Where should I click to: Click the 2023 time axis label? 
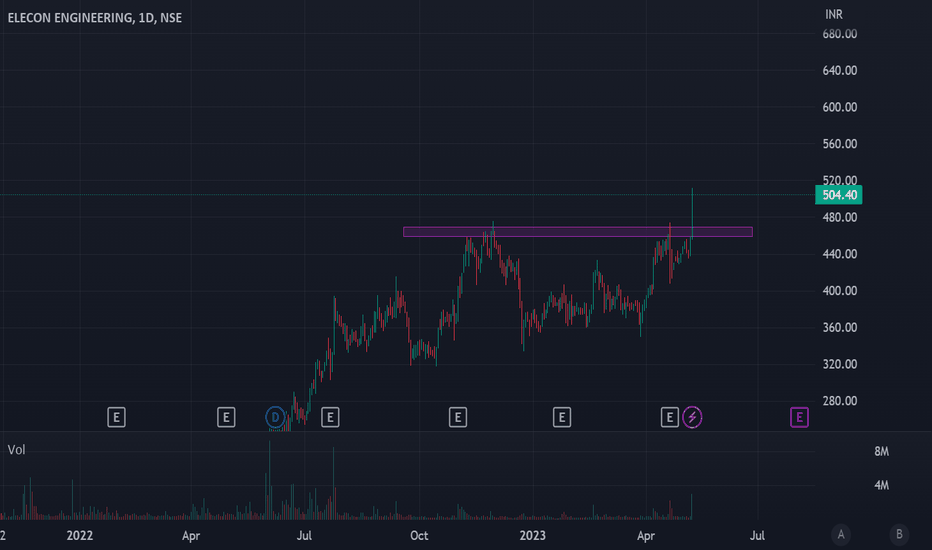[533, 536]
